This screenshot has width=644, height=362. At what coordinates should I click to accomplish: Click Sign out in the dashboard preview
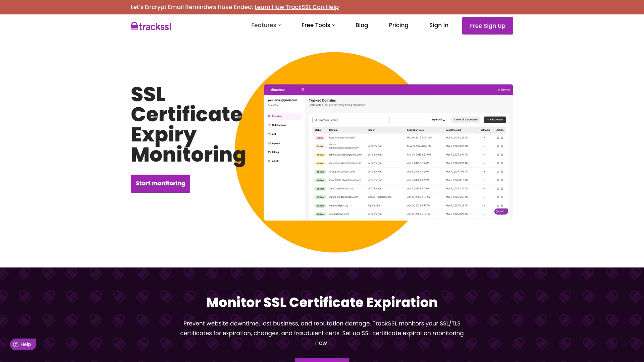coord(504,90)
